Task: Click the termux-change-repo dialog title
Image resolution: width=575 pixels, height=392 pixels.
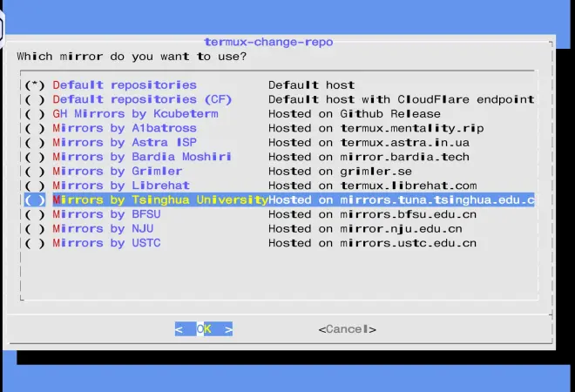Action: (269, 42)
